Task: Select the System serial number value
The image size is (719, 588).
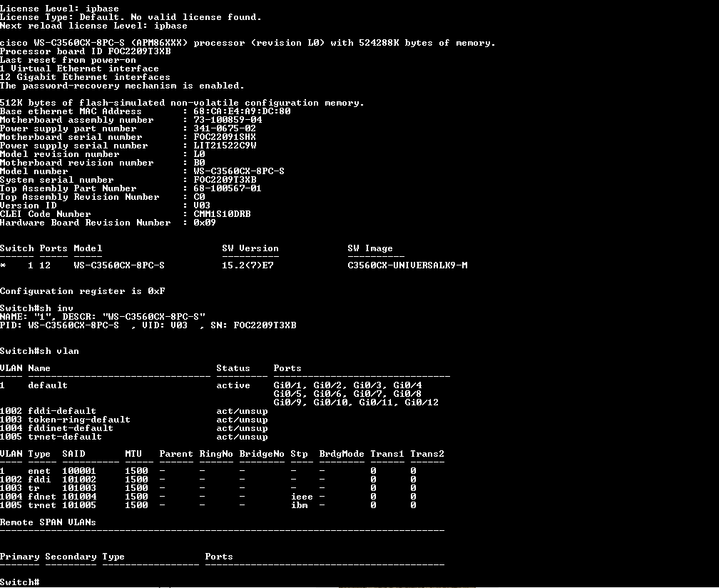Action: click(x=225, y=180)
